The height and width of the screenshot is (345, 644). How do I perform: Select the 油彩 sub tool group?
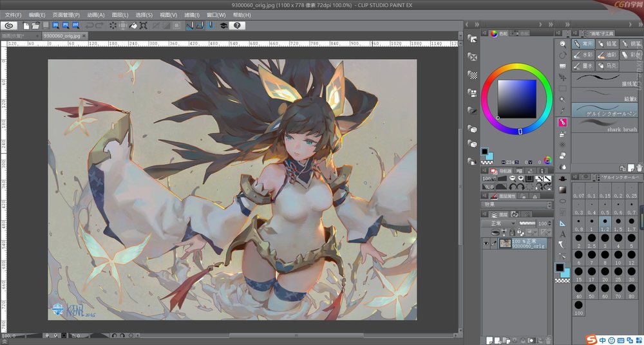(x=607, y=54)
